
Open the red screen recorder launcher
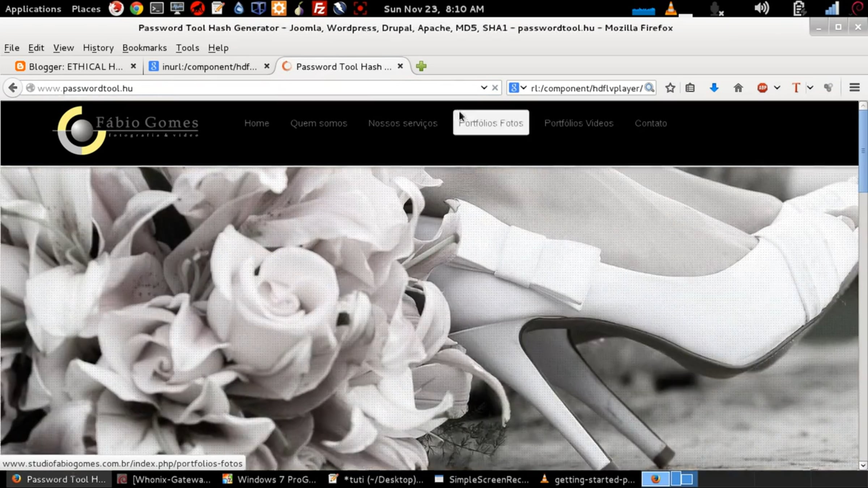point(360,8)
